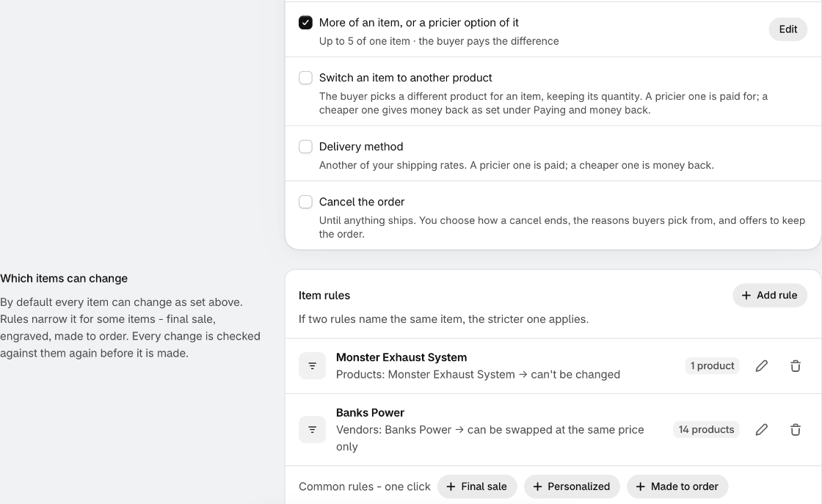Add a new item rule

(x=770, y=296)
